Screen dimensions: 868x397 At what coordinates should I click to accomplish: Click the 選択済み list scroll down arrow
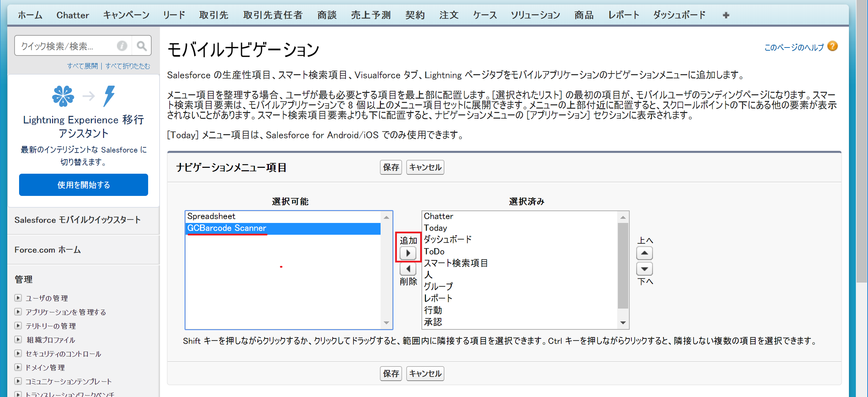[623, 323]
